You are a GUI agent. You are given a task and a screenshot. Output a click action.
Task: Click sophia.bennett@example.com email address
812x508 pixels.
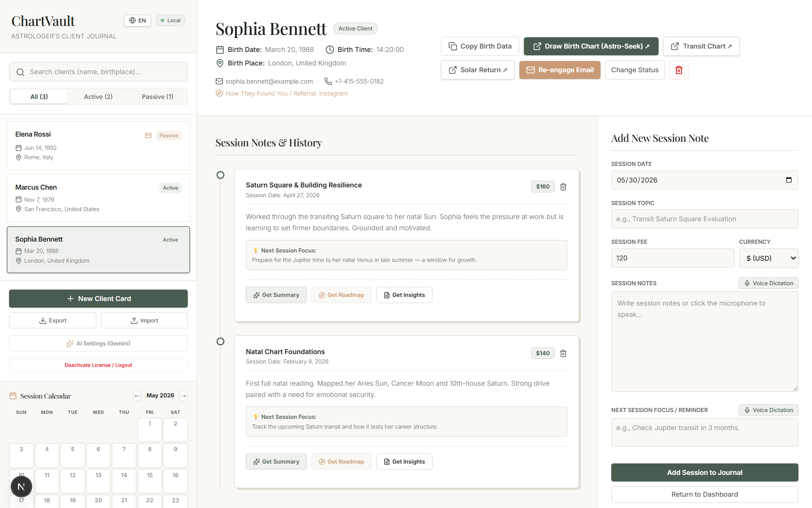click(x=269, y=81)
